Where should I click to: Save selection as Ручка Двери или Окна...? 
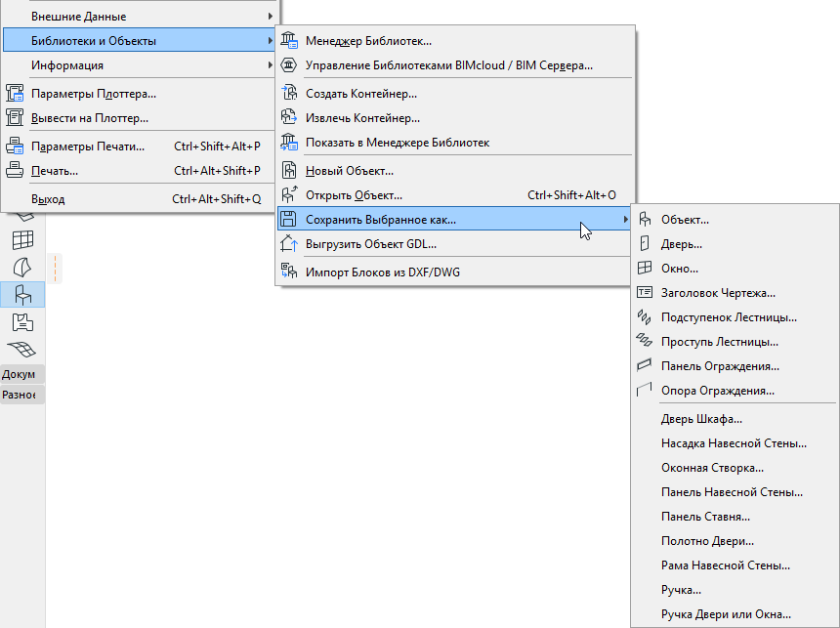click(735, 614)
